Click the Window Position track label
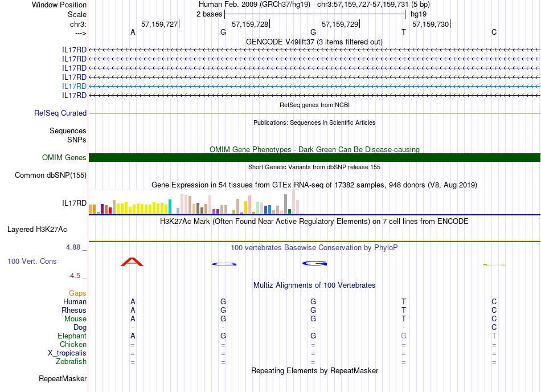Image resolution: width=541 pixels, height=392 pixels. [x=59, y=5]
